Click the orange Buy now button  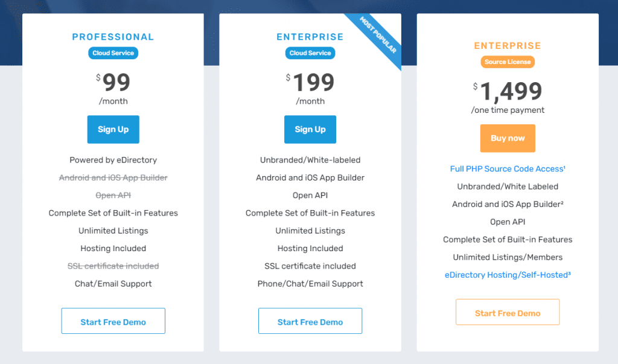(508, 138)
